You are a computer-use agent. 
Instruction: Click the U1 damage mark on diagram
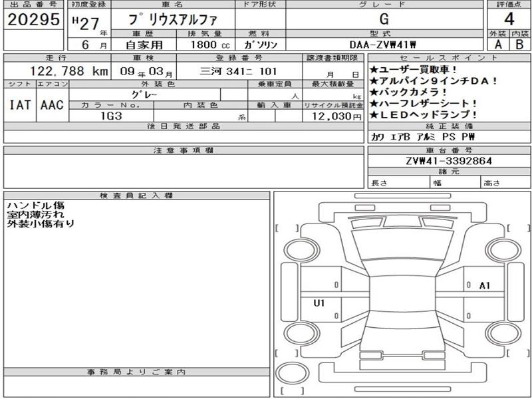click(x=319, y=303)
